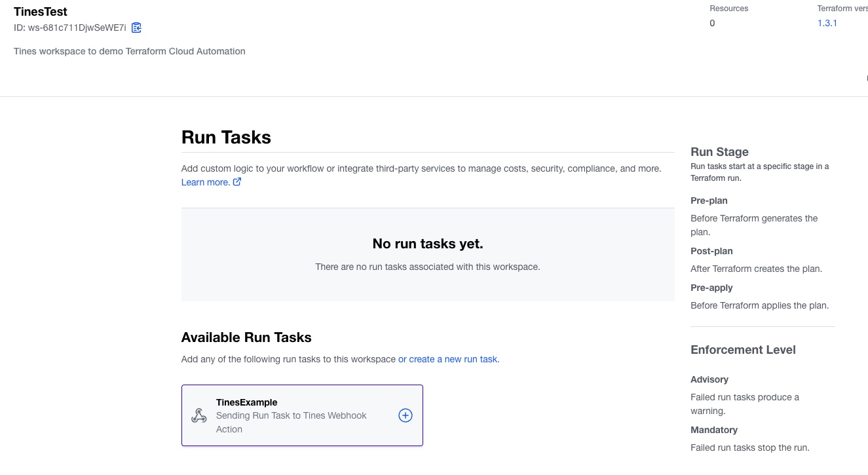Click the TinesTest workspace name
Screen dimensions: 868x475
click(41, 12)
